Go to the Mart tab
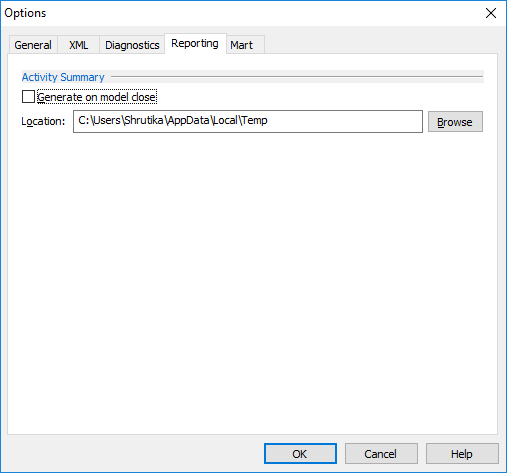Screen dimensions: 507x473 tap(242, 45)
